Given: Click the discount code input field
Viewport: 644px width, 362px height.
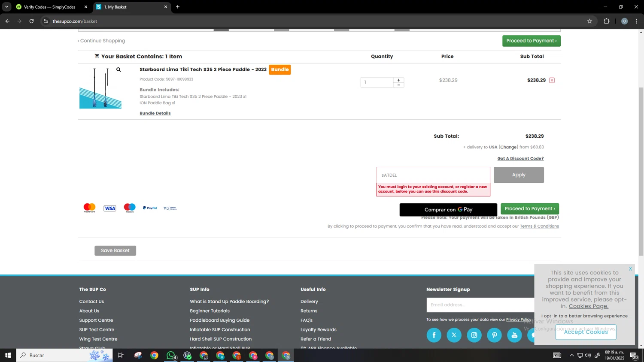Looking at the screenshot, I should click(433, 175).
